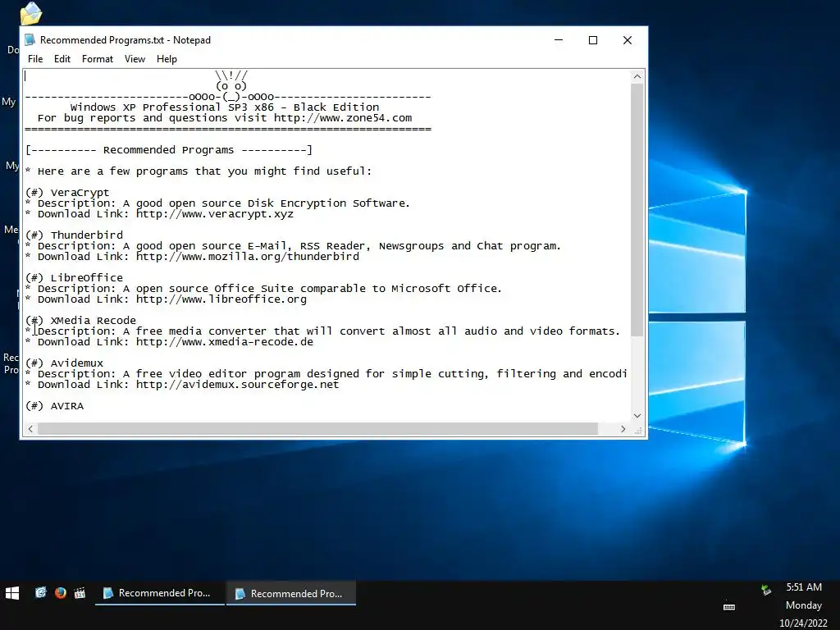Image resolution: width=840 pixels, height=630 pixels.
Task: Click the horizontal scrollbar left arrow
Action: 30,428
